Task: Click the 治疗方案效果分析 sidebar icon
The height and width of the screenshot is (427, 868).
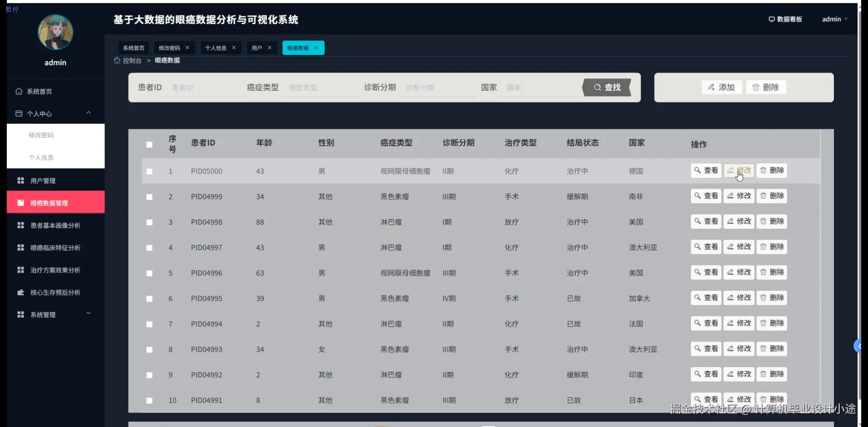Action: 20,270
